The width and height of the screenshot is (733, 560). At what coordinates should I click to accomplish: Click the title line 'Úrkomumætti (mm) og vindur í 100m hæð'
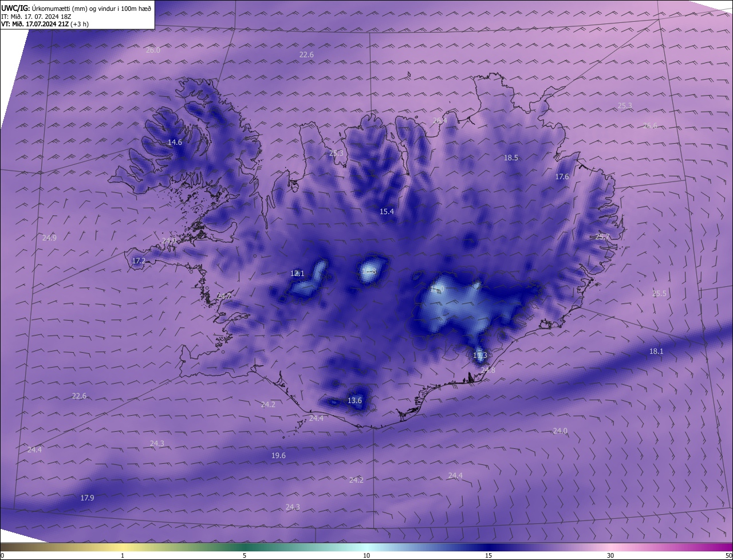tap(91, 8)
